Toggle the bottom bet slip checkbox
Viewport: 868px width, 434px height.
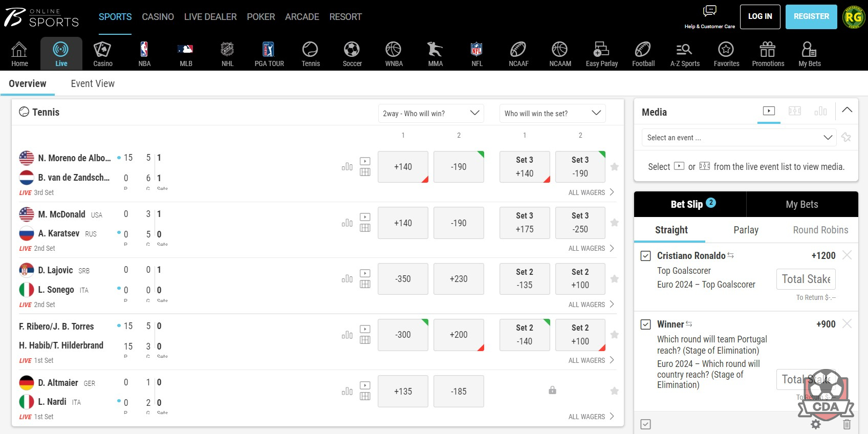tap(646, 424)
